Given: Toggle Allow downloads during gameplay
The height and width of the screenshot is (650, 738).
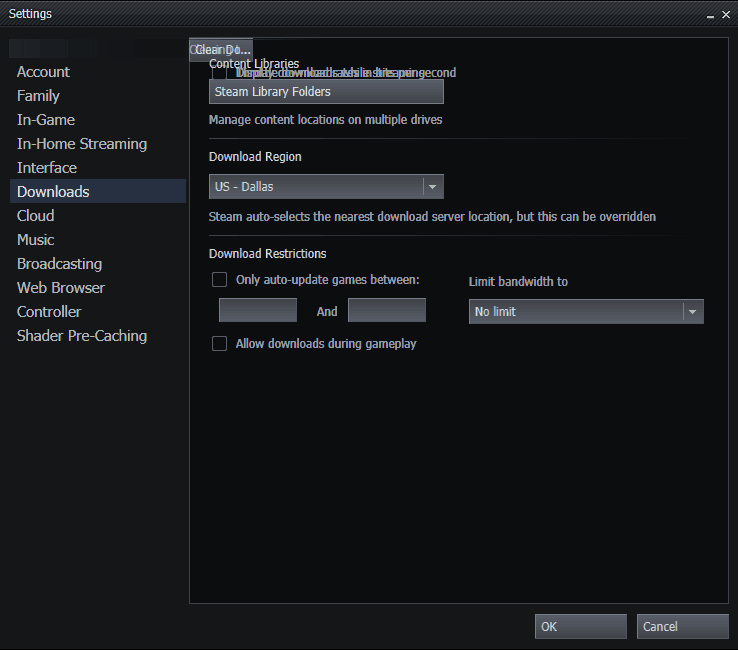Looking at the screenshot, I should [x=219, y=344].
